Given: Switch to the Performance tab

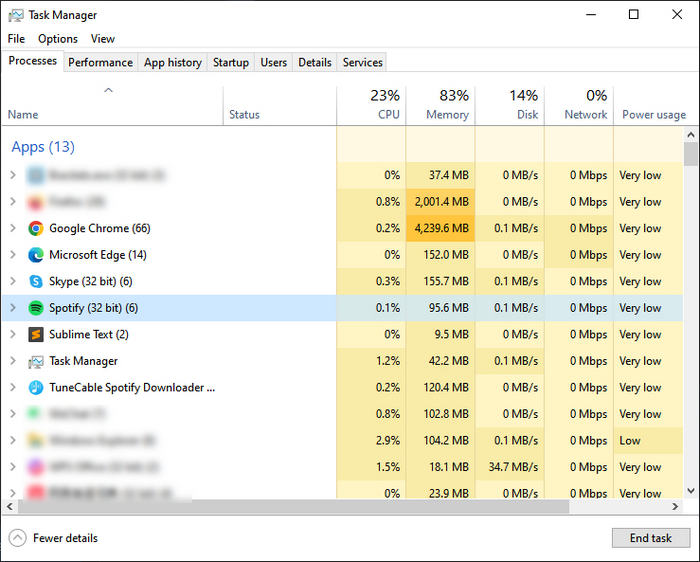Looking at the screenshot, I should (x=100, y=62).
